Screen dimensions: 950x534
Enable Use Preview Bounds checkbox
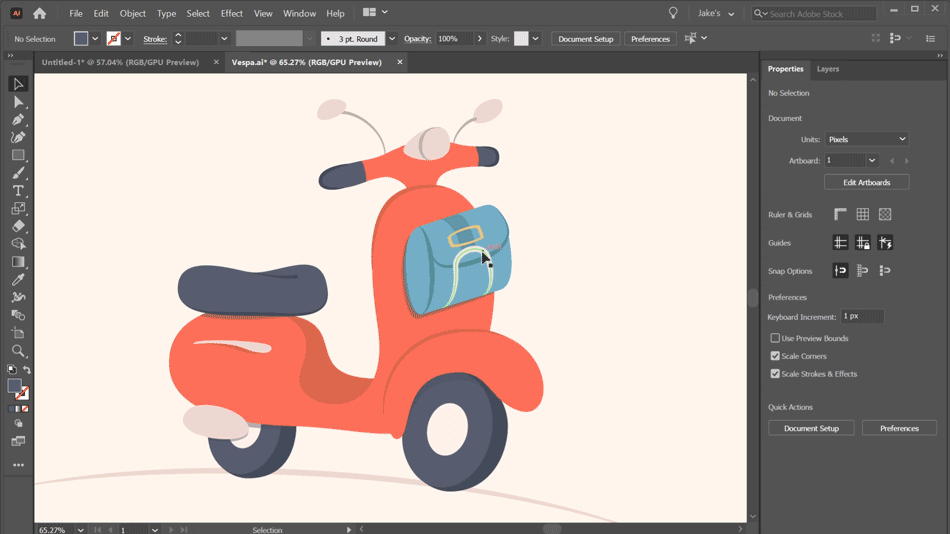point(775,338)
